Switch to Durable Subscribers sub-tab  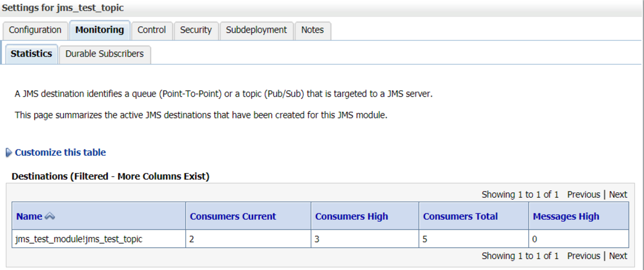coord(104,54)
